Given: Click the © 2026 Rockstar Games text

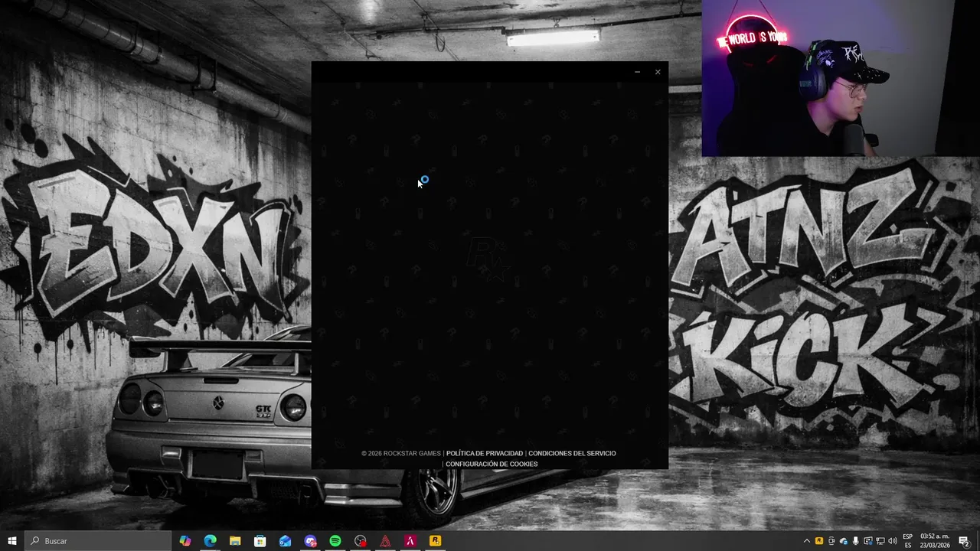Looking at the screenshot, I should pos(401,453).
